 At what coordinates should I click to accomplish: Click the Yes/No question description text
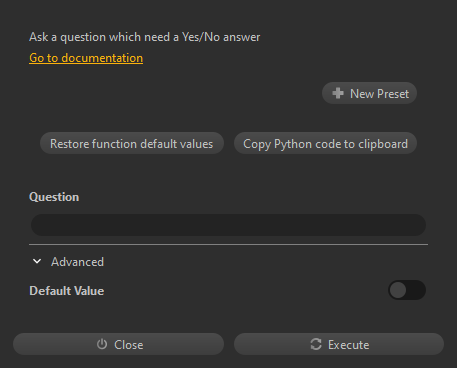coord(144,37)
